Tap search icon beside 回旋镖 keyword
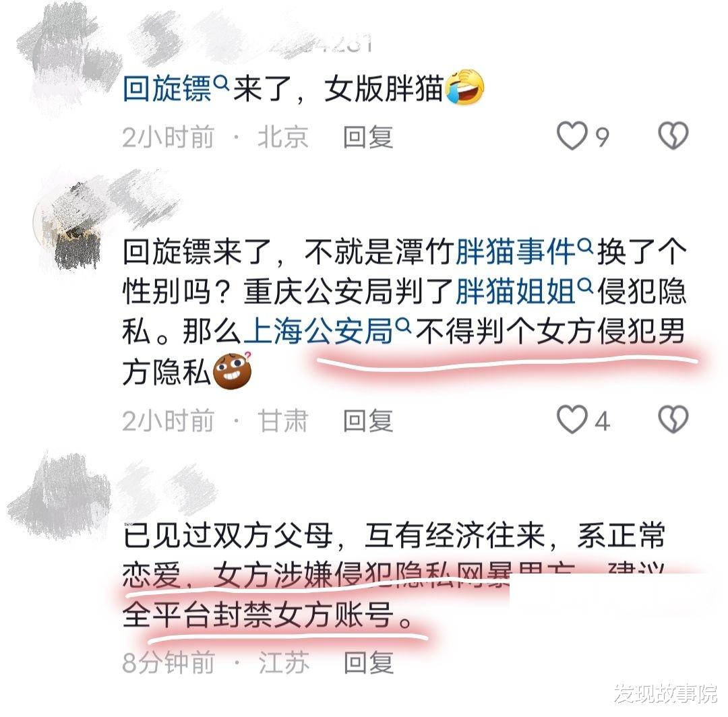The width and height of the screenshot is (728, 717). coord(222,83)
